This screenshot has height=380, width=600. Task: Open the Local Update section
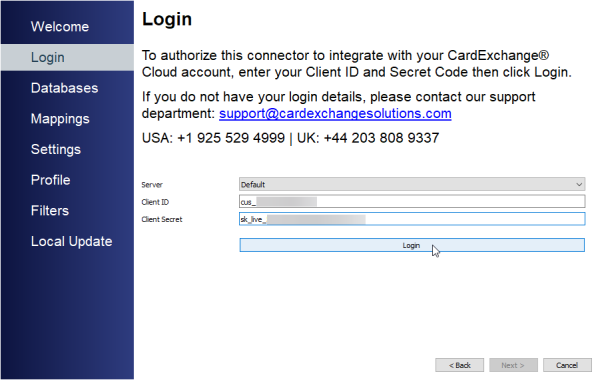[x=72, y=241]
